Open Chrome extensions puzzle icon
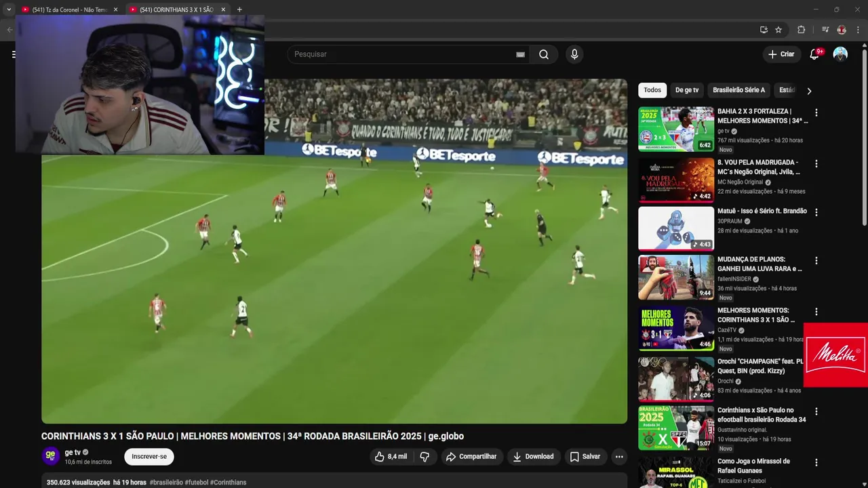 pos(801,30)
